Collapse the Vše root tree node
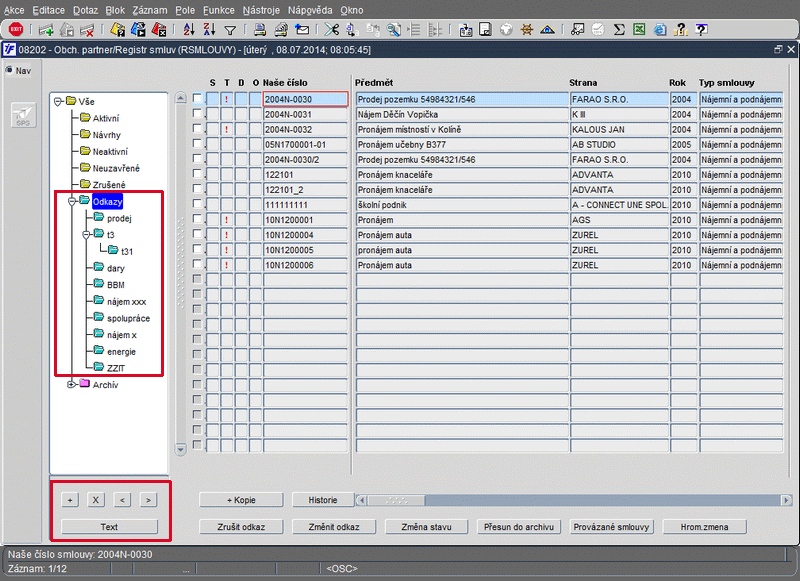This screenshot has width=800, height=581. click(58, 102)
